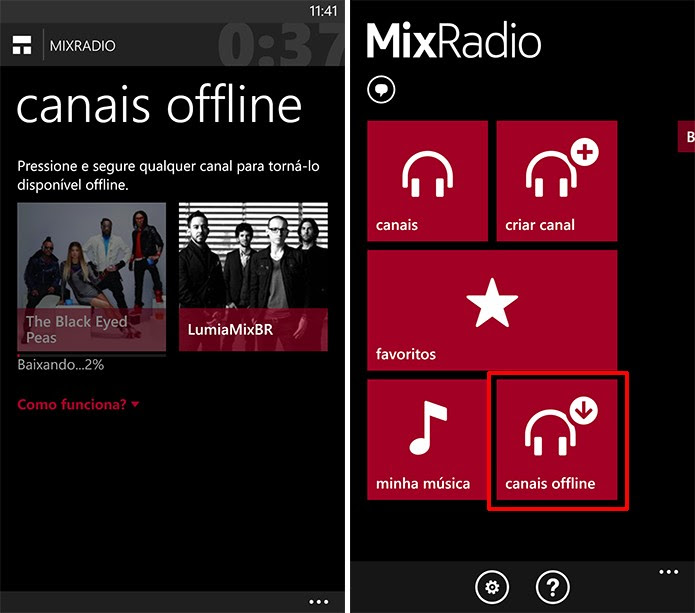
Task: Click the 11:41 clock in the status bar
Action: pyautogui.click(x=323, y=11)
